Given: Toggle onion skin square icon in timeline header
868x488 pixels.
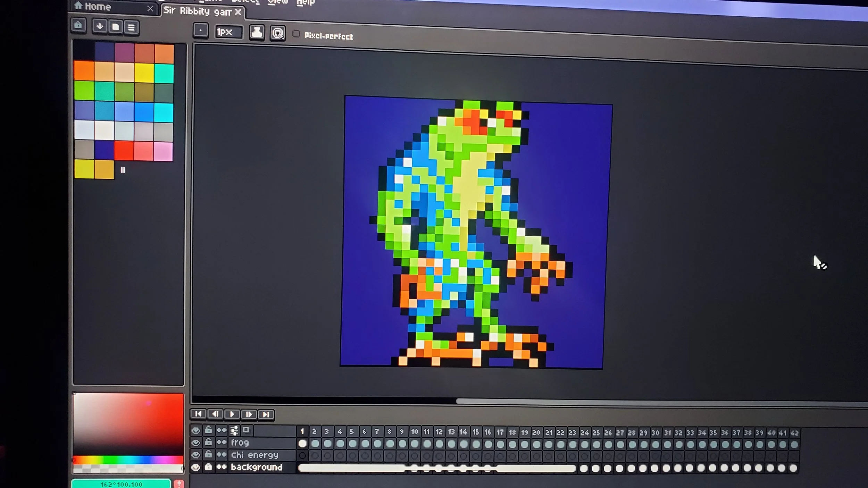Looking at the screenshot, I should [x=246, y=430].
